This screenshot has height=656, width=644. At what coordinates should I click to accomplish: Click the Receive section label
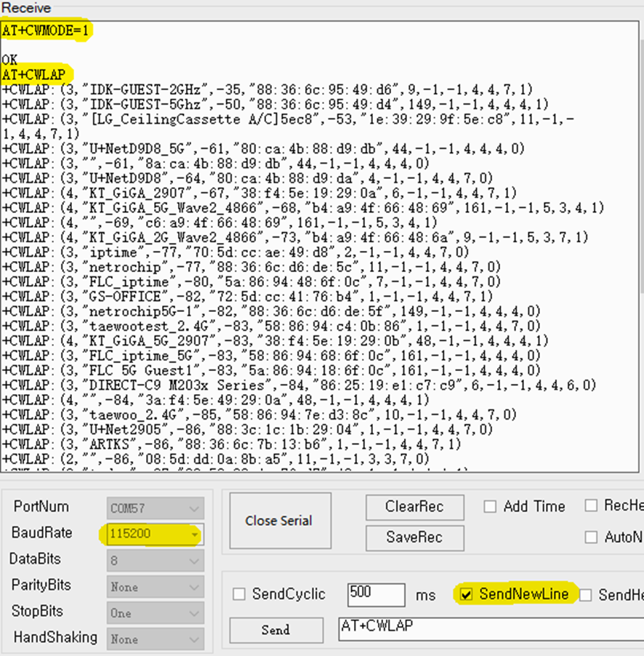(26, 7)
